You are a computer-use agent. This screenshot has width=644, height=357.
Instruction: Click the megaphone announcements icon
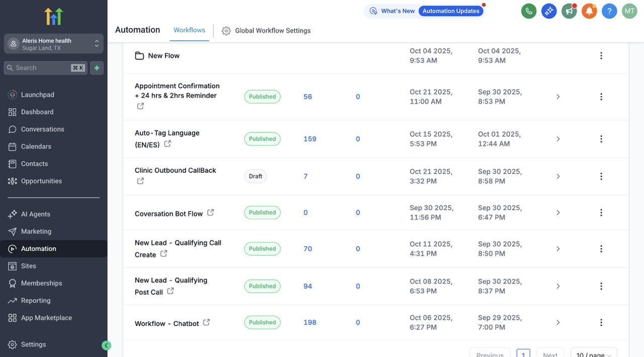tap(569, 10)
